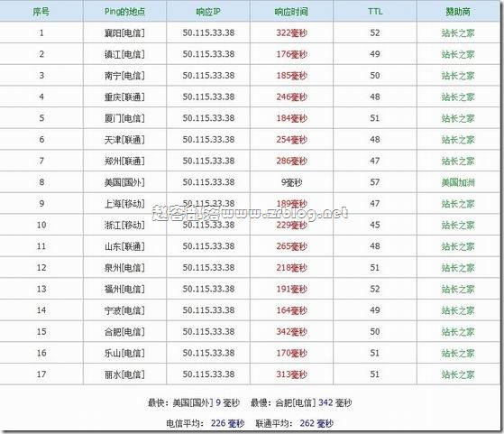504x434 pixels.
Task: Select the IP address in the 镇江 row
Action: 208,54
